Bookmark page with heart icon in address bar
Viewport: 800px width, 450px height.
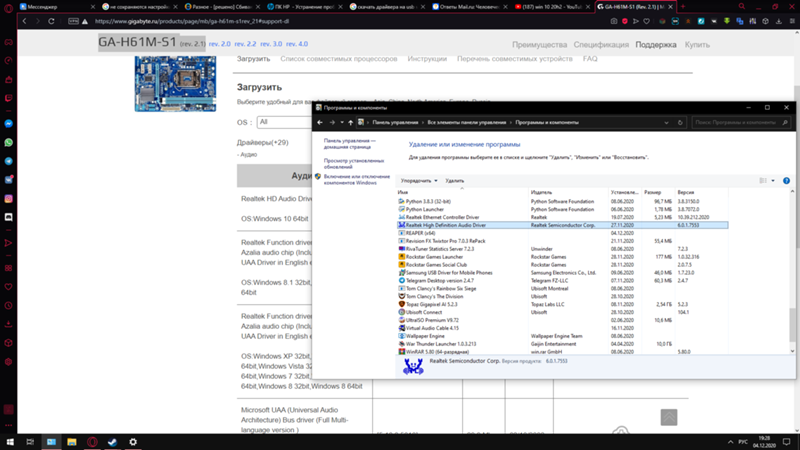[647, 21]
